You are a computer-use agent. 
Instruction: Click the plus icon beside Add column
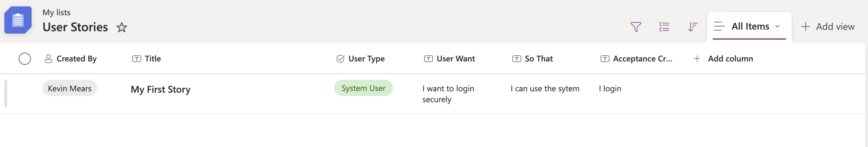[697, 59]
